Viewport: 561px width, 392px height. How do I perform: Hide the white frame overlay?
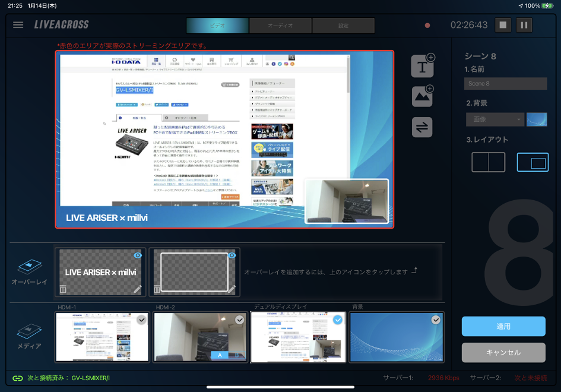click(232, 255)
